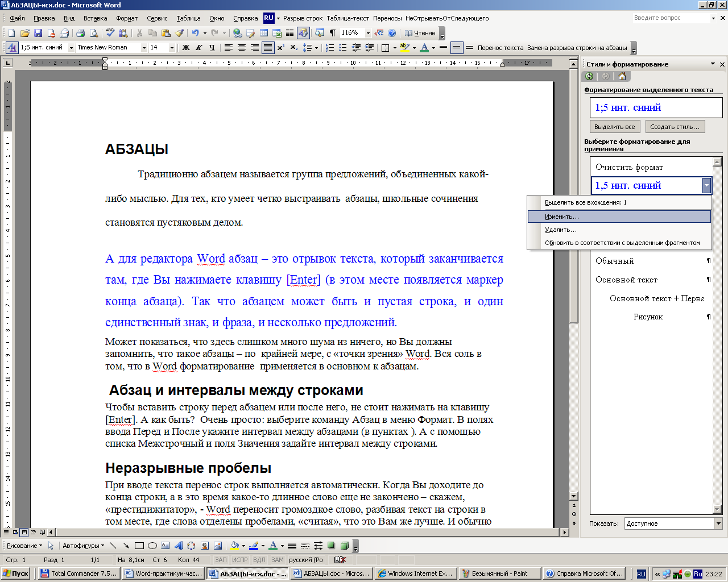The image size is (728, 582).
Task: Click the Чтение reading mode button
Action: pos(420,33)
